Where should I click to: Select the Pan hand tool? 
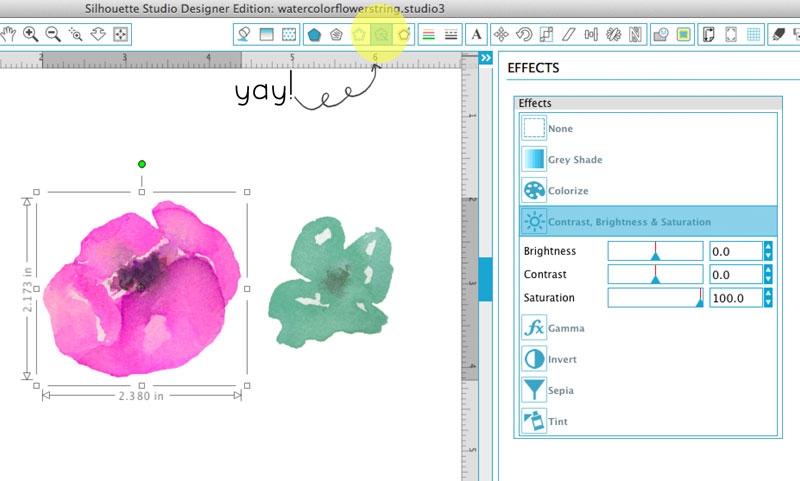8,34
